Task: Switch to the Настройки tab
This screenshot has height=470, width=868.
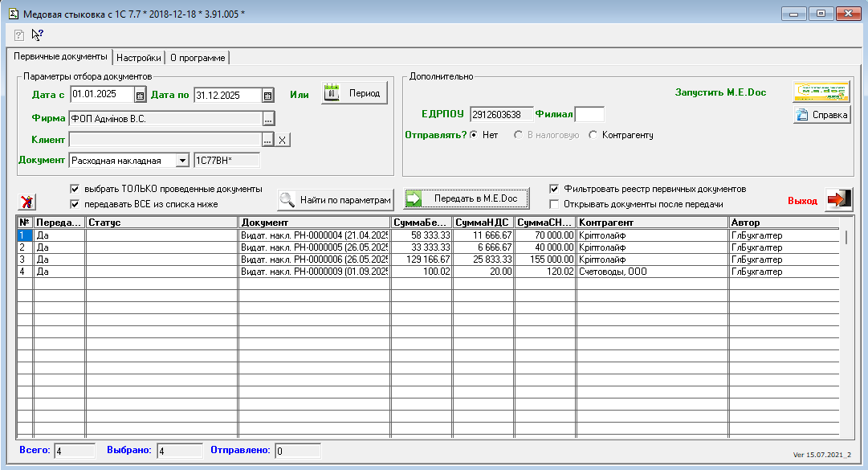Action: click(x=139, y=58)
